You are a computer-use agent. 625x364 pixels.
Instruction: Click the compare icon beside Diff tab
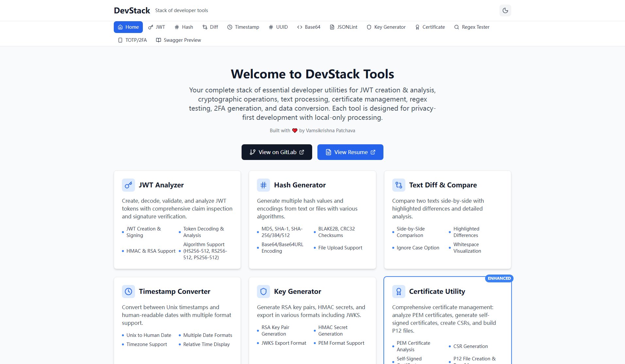(205, 27)
